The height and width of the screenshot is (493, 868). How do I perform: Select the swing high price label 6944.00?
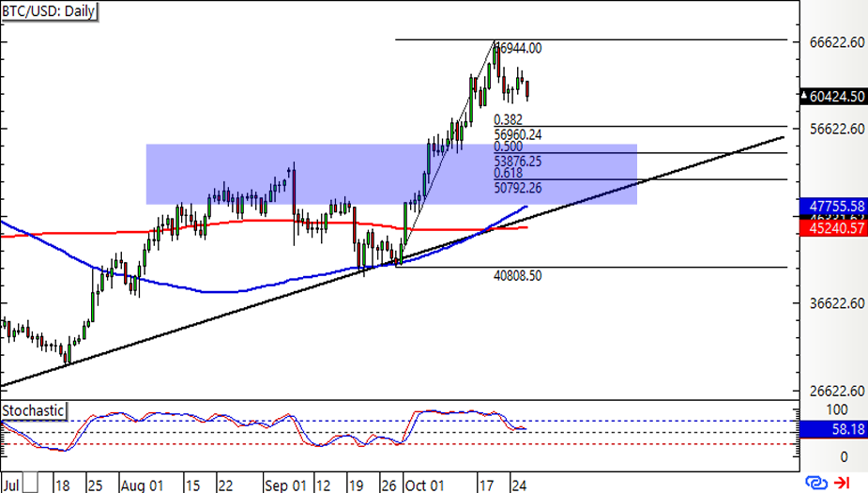coord(520,48)
